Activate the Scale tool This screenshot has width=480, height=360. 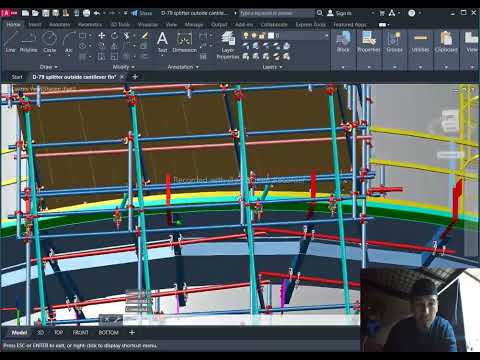point(114,57)
